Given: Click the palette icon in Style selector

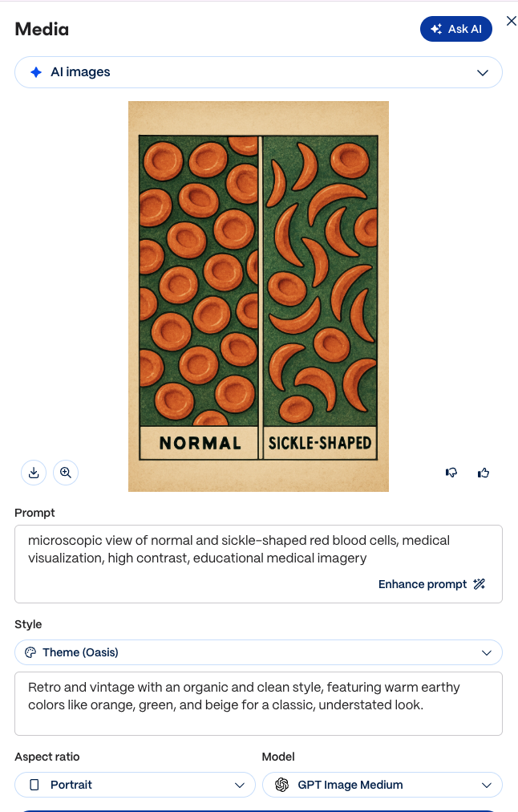Looking at the screenshot, I should click(30, 652).
